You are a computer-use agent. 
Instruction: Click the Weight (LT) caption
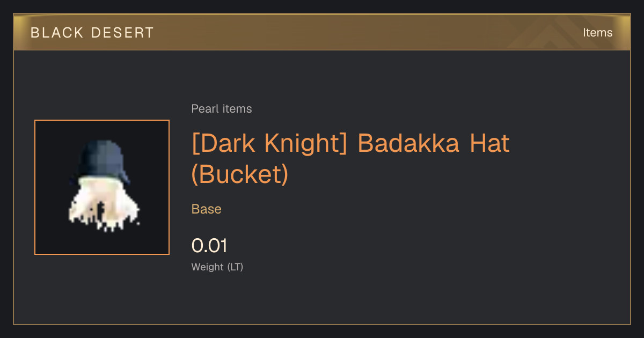217,267
